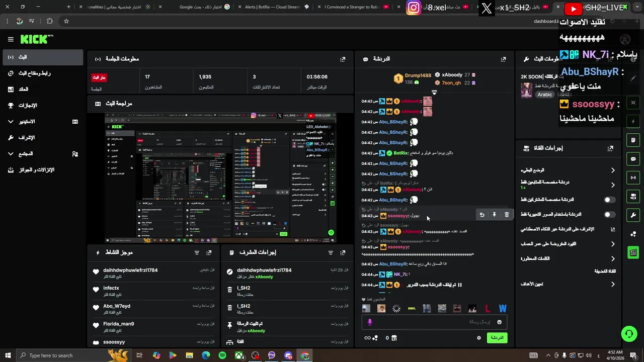
Task: Click Florida_man9 in the activity summary
Action: pos(119,324)
